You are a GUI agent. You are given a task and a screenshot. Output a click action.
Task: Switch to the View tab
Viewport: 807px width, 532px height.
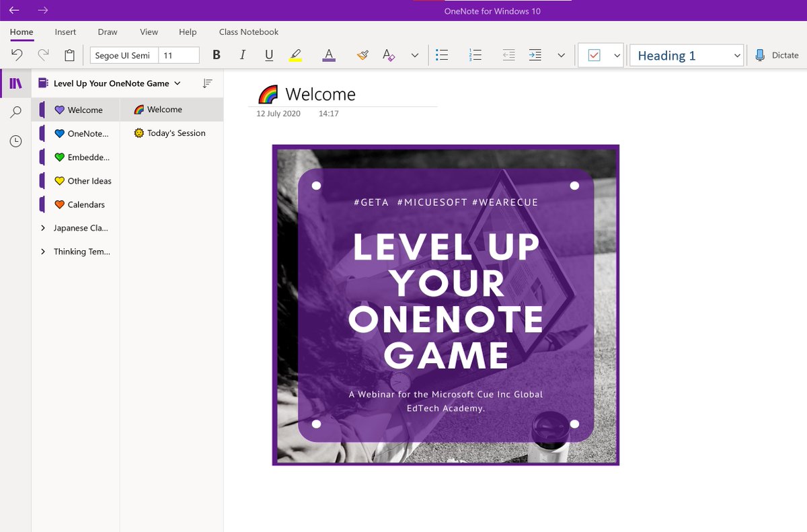tap(149, 32)
